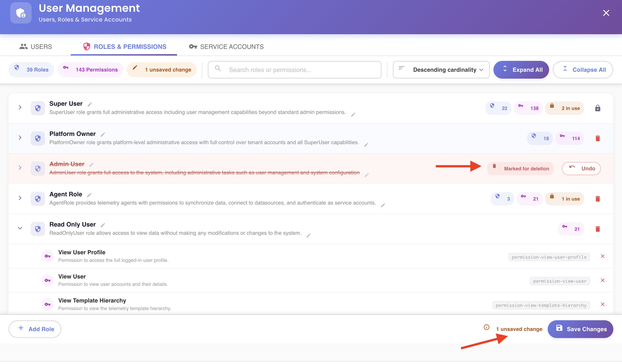The image size is (622, 364).
Task: Switch to the Users tab
Action: (36, 47)
